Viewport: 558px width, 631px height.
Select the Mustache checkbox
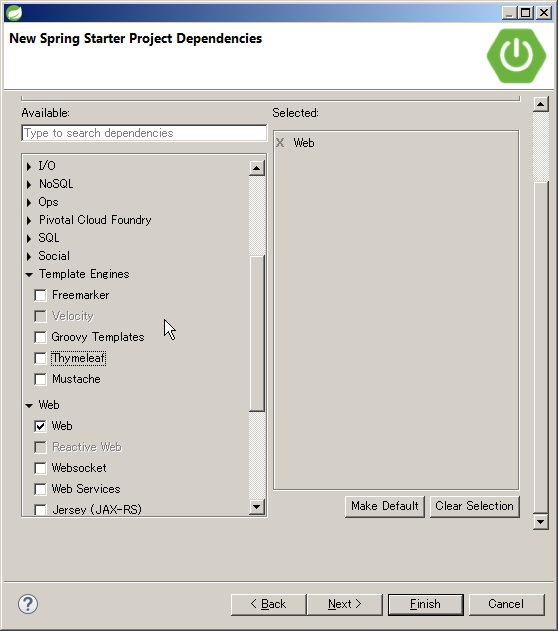pyautogui.click(x=40, y=379)
